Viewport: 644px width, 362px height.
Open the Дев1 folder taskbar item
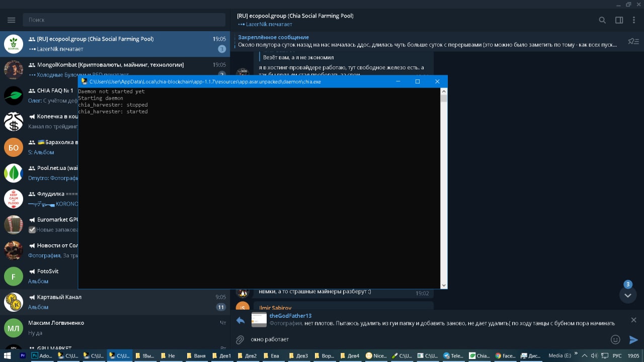coord(223,355)
